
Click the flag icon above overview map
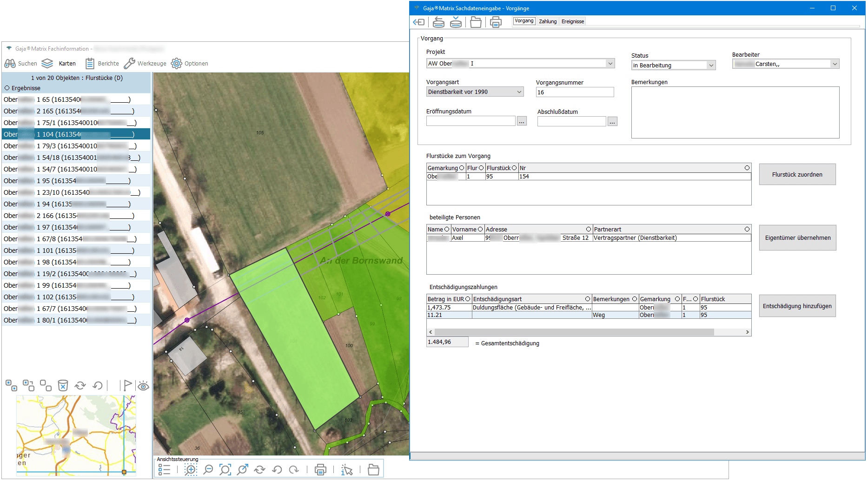pyautogui.click(x=127, y=385)
